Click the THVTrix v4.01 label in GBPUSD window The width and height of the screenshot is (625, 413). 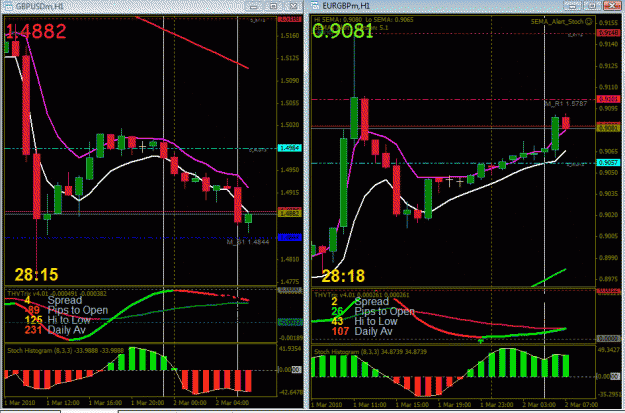57,293
